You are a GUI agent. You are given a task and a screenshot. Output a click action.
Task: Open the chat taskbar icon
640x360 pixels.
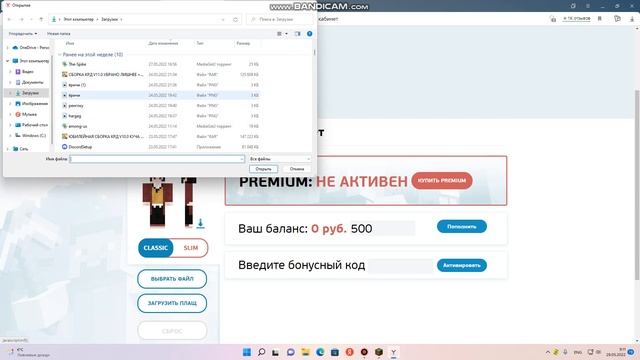(291, 352)
